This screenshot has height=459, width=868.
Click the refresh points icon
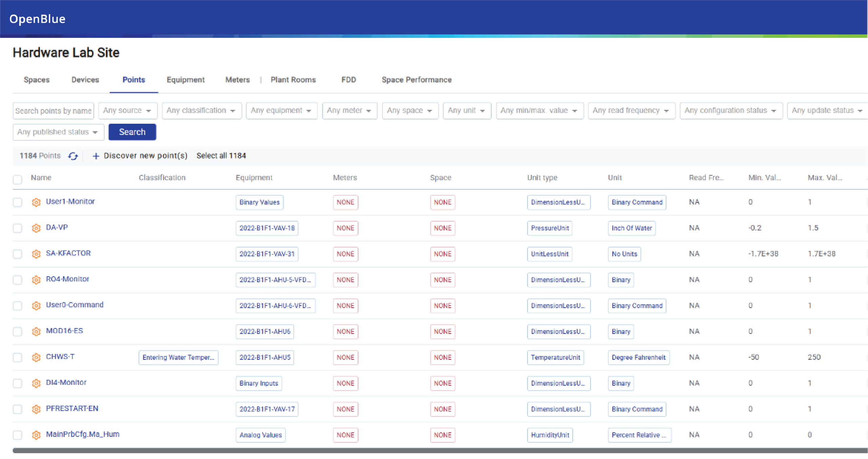point(73,156)
